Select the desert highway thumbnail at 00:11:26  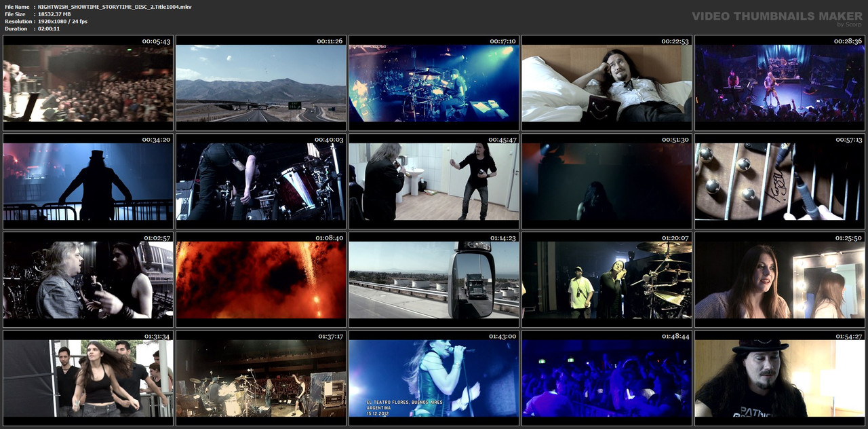click(261, 83)
